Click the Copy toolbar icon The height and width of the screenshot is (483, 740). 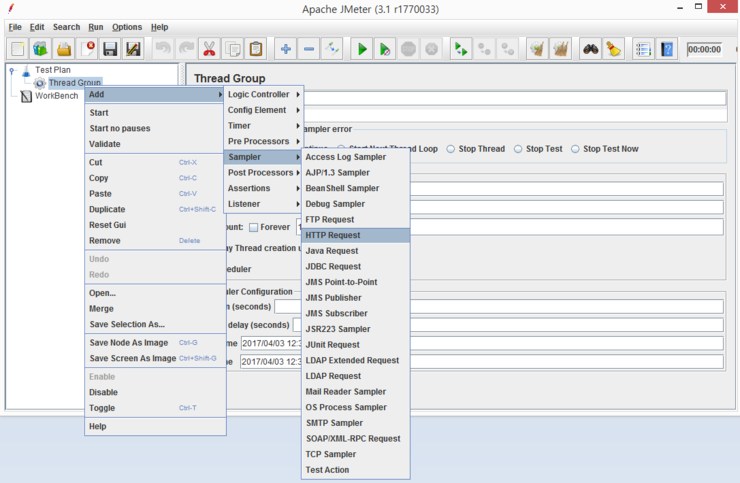tap(232, 49)
